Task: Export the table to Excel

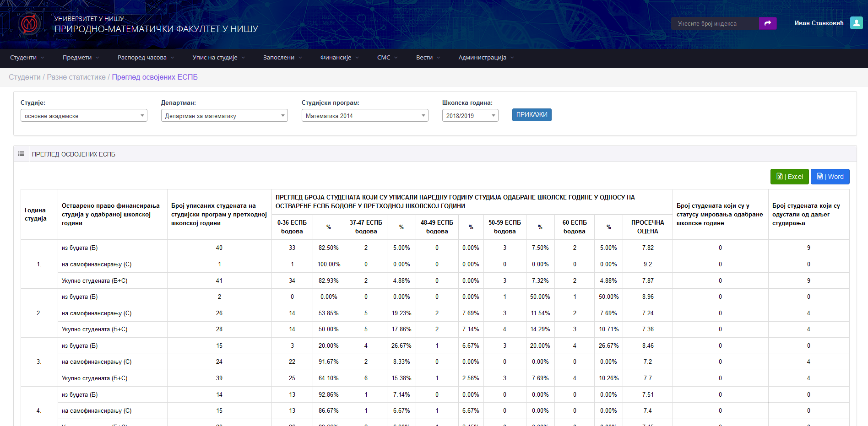Action: tap(789, 177)
